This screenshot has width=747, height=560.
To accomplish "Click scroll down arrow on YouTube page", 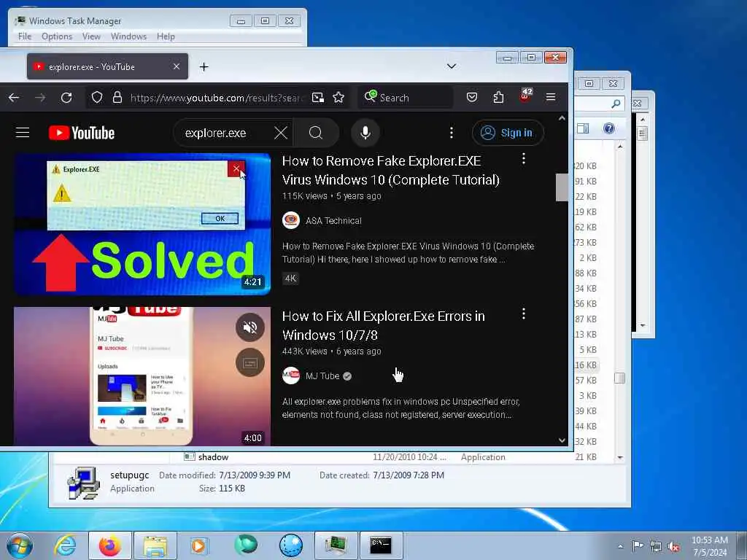I will [562, 440].
